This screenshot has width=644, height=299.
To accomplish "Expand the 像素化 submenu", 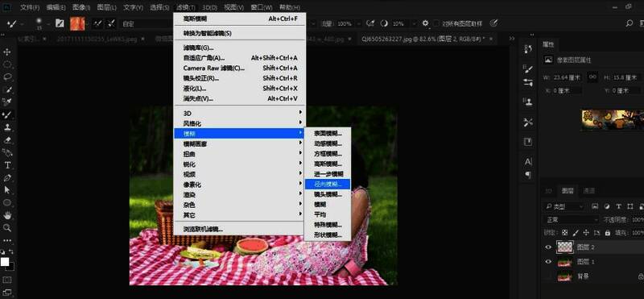I will click(x=240, y=185).
